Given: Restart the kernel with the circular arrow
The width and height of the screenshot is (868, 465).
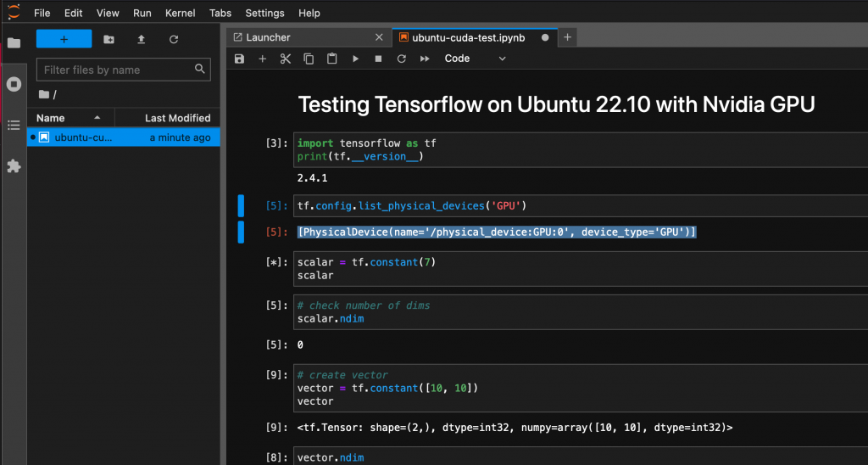Looking at the screenshot, I should click(x=402, y=59).
